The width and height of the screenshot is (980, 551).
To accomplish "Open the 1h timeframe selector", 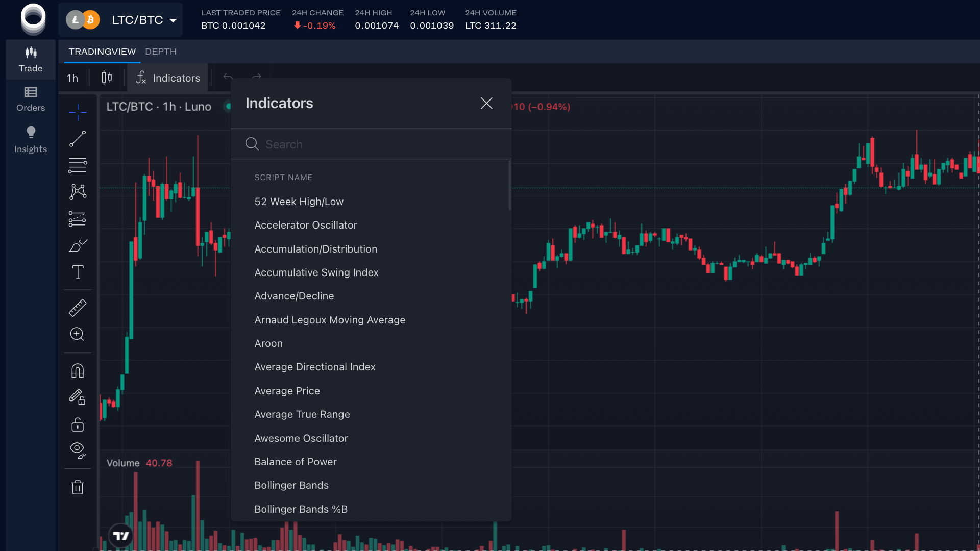I will pyautogui.click(x=72, y=78).
